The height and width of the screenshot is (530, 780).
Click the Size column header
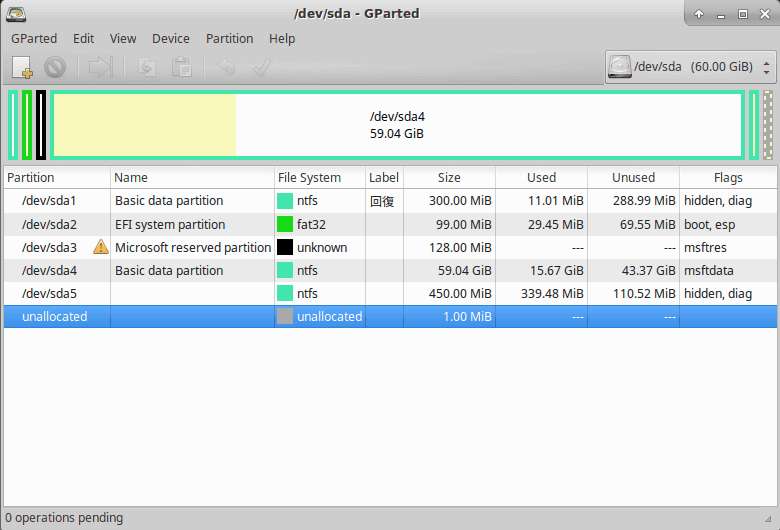pos(449,178)
